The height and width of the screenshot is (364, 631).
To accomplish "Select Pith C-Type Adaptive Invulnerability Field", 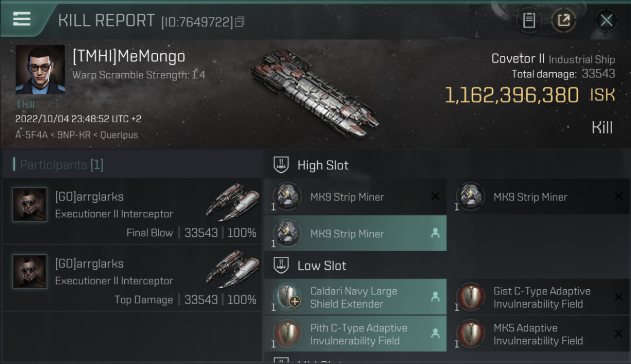I will click(355, 334).
